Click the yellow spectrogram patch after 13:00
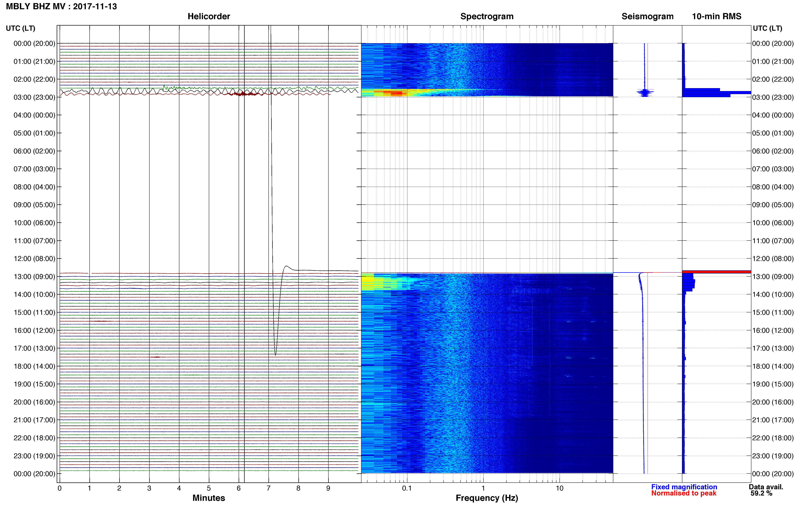 [368, 282]
